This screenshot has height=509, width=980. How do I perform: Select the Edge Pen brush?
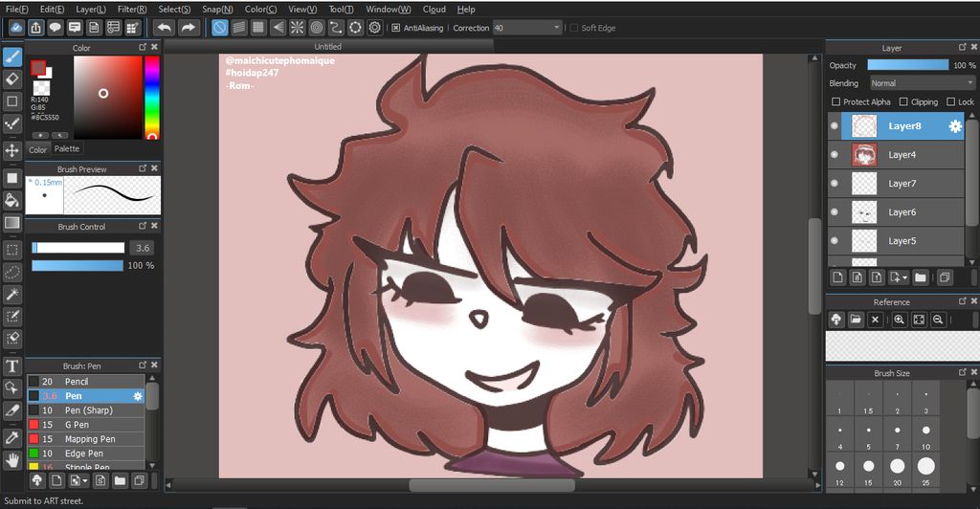pyautogui.click(x=85, y=454)
